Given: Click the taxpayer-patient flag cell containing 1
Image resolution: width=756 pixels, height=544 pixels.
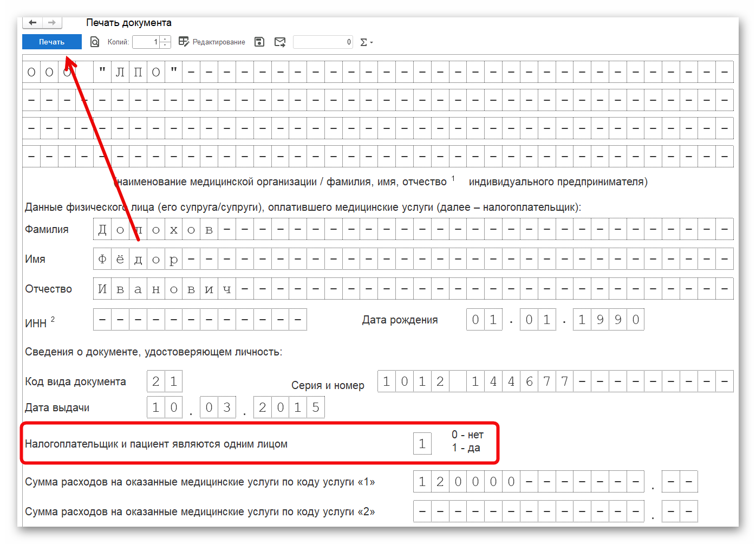Looking at the screenshot, I should (422, 444).
